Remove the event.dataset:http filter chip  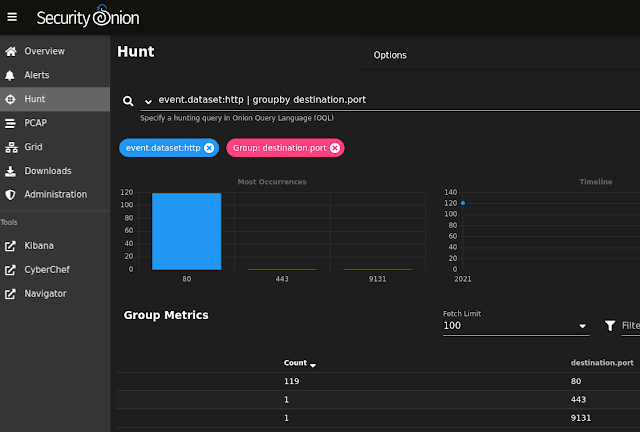(209, 148)
